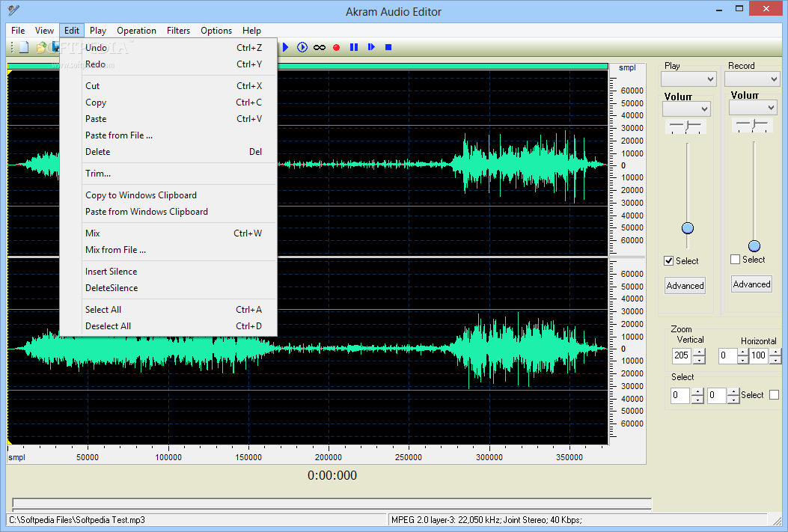Image resolution: width=788 pixels, height=532 pixels.
Task: Stop playback with the blue Stop icon
Action: (388, 47)
